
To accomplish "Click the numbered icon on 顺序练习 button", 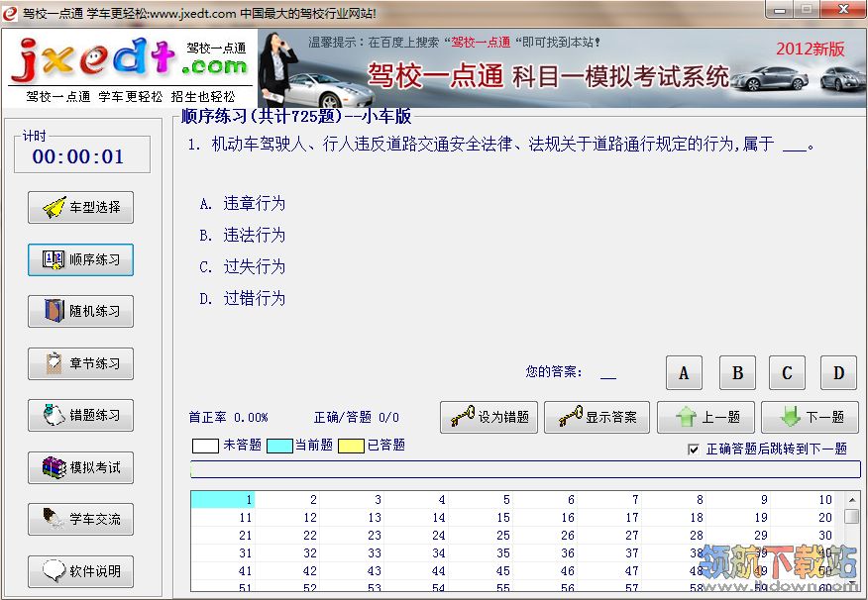I will (54, 259).
